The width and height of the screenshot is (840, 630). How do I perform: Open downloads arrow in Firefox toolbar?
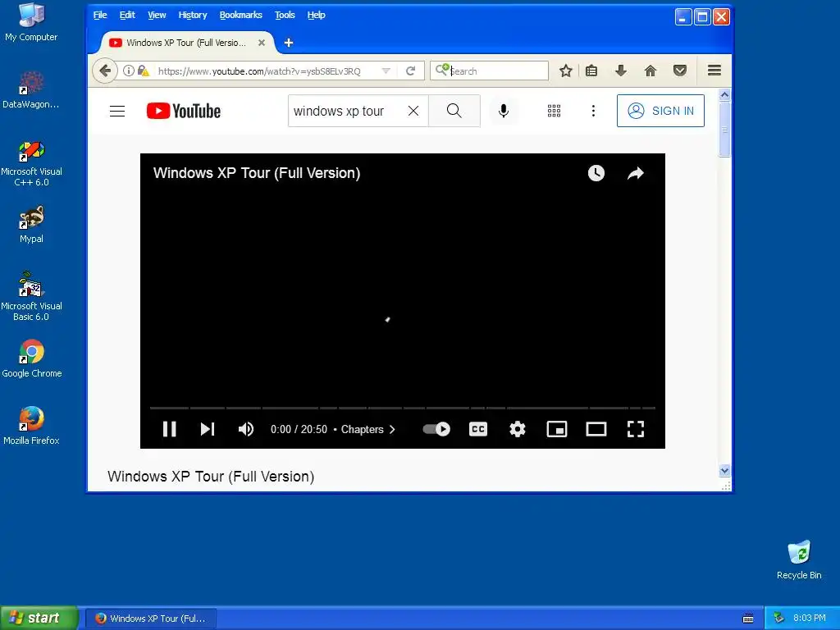click(x=621, y=71)
